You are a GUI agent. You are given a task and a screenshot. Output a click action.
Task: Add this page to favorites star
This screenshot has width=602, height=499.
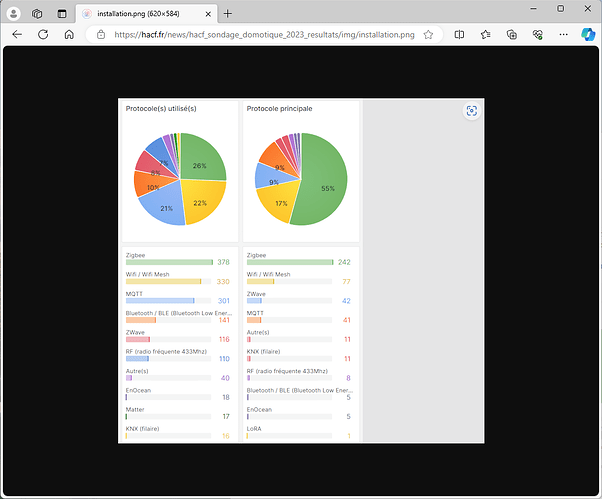click(x=428, y=34)
